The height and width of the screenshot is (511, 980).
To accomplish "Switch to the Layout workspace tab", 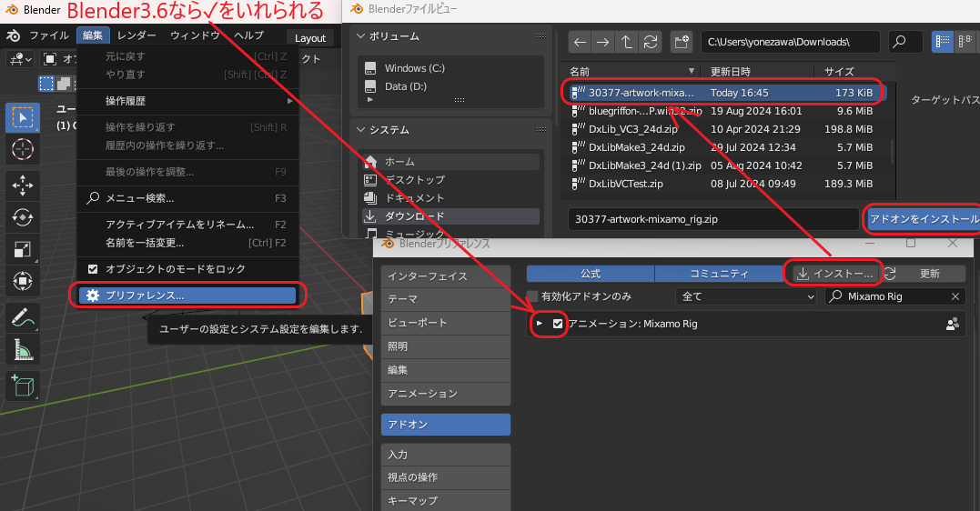I will click(310, 38).
